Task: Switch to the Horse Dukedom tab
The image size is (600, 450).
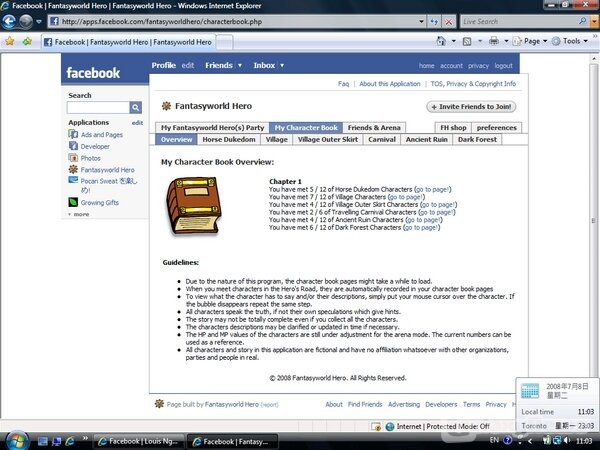Action: coord(230,140)
